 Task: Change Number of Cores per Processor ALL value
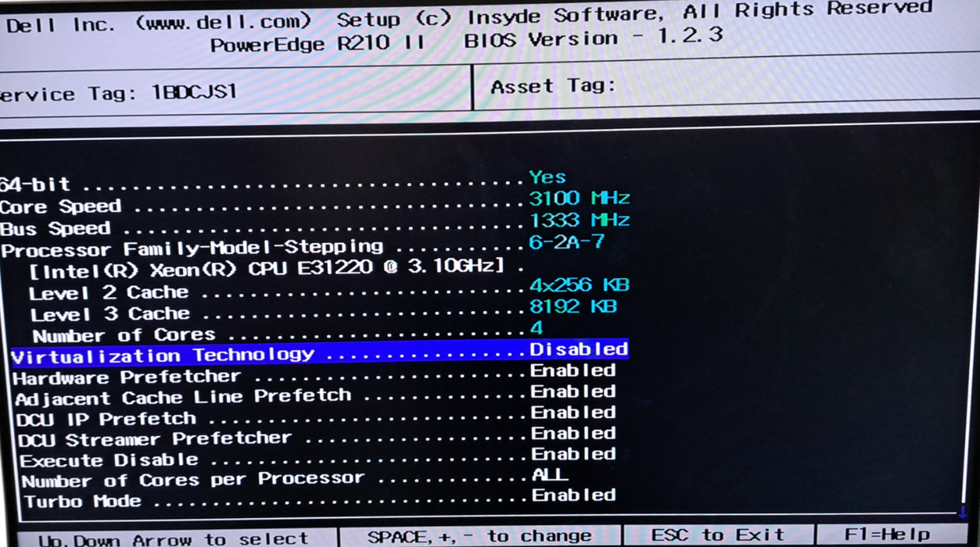[x=550, y=474]
